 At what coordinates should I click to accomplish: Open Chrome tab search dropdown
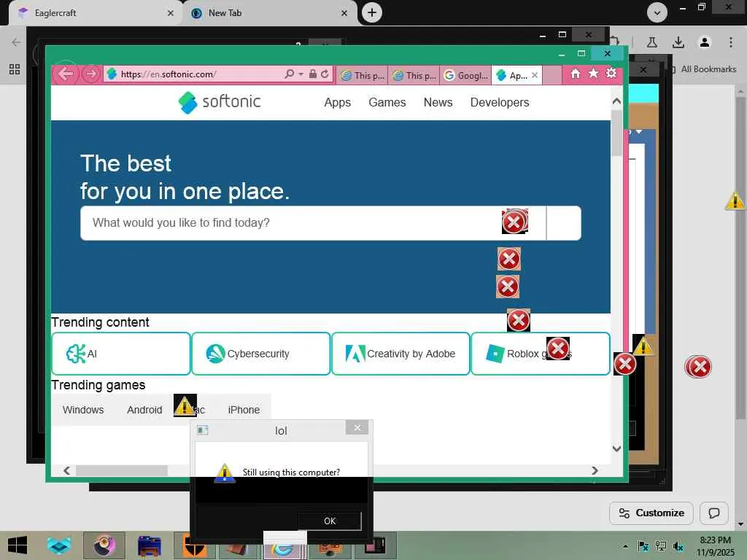click(657, 12)
